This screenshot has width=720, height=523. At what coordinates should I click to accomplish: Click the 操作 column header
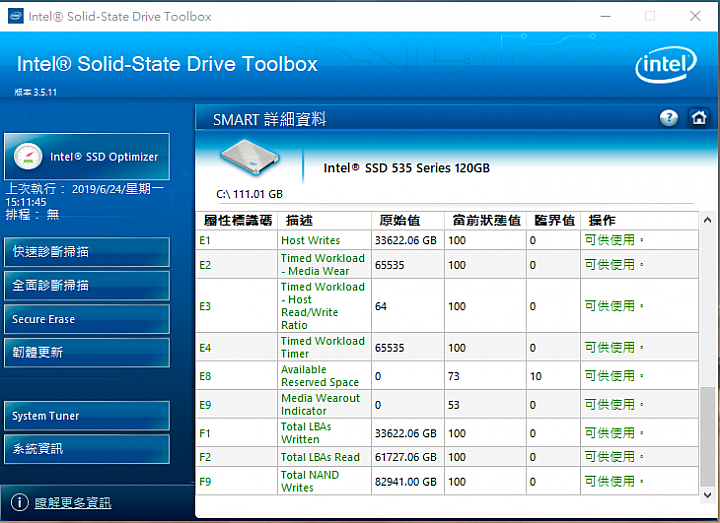[640, 221]
